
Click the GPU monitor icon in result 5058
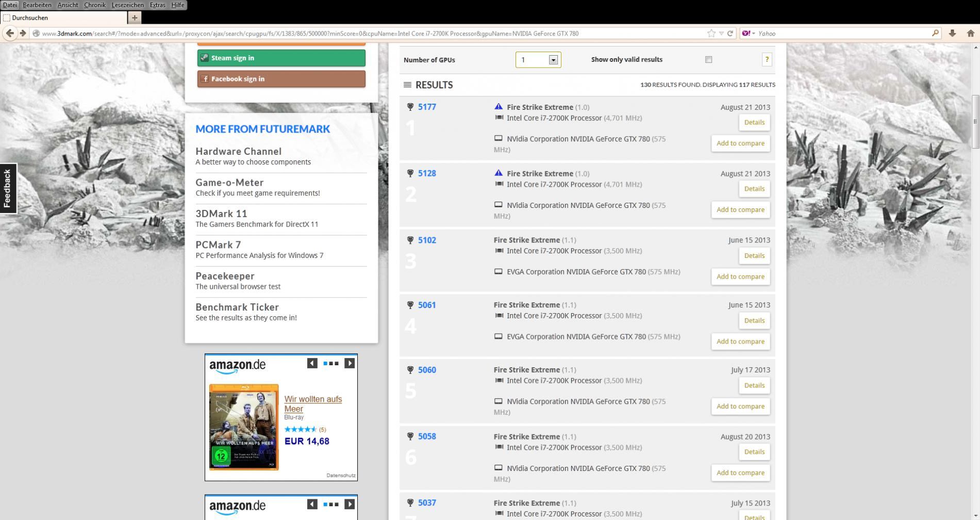[499, 468]
